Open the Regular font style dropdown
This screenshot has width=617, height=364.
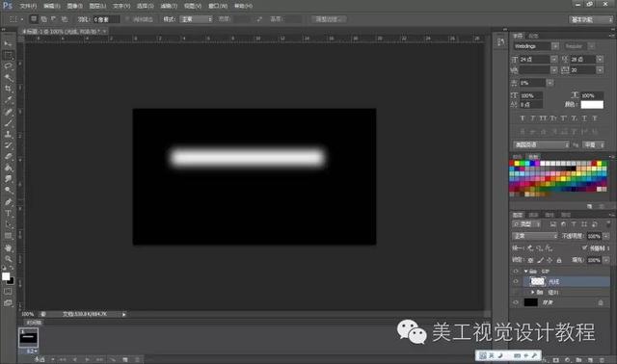coord(591,46)
